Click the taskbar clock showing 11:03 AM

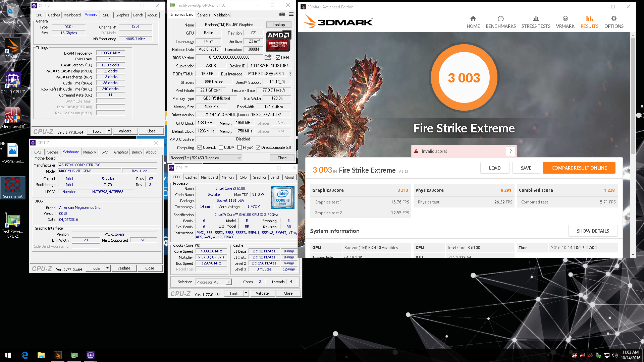[630, 355]
